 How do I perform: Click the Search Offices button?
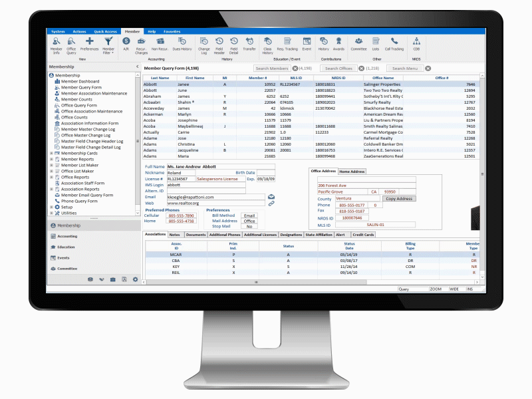click(338, 68)
